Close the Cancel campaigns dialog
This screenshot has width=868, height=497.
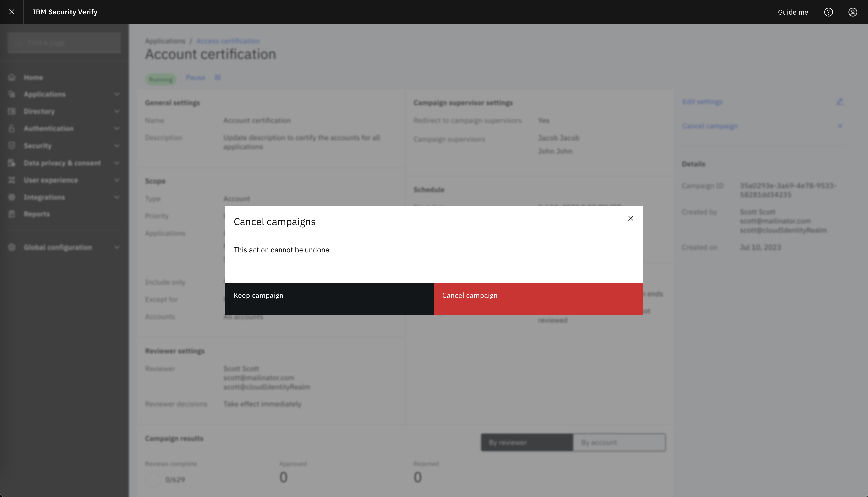point(631,218)
